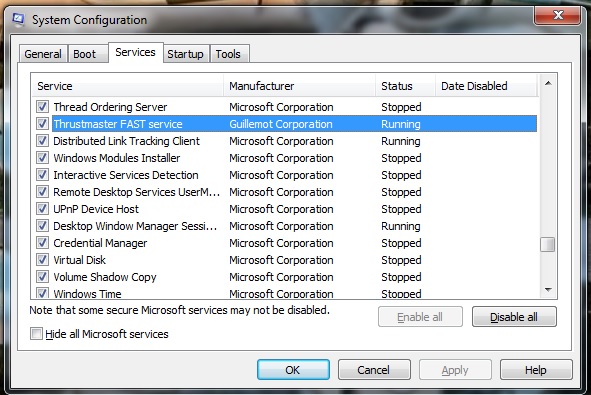Image resolution: width=591 pixels, height=395 pixels.
Task: Toggle the Thread Ordering Server checkbox
Action: pyautogui.click(x=42, y=107)
